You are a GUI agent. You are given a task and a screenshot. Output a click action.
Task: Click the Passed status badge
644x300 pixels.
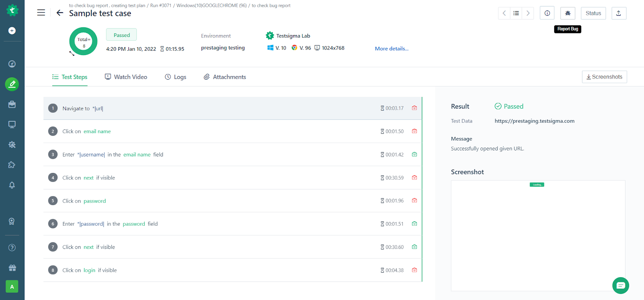point(122,35)
